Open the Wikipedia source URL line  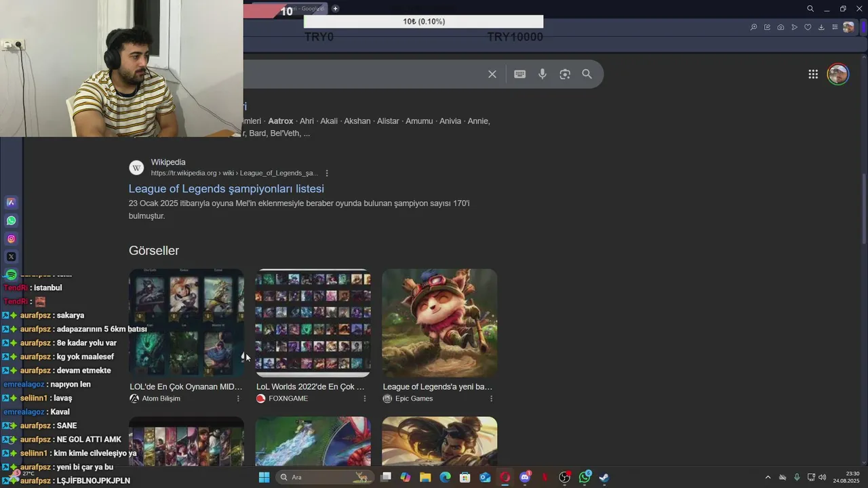(x=234, y=173)
